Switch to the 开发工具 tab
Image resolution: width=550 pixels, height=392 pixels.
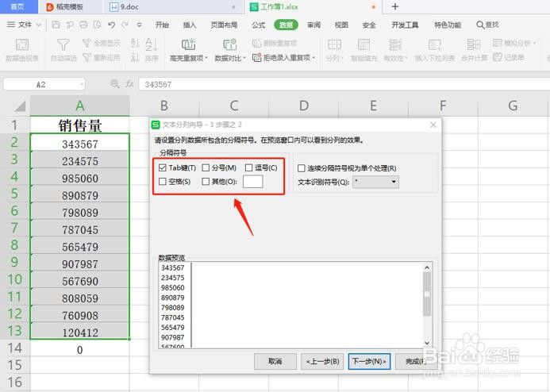[405, 25]
